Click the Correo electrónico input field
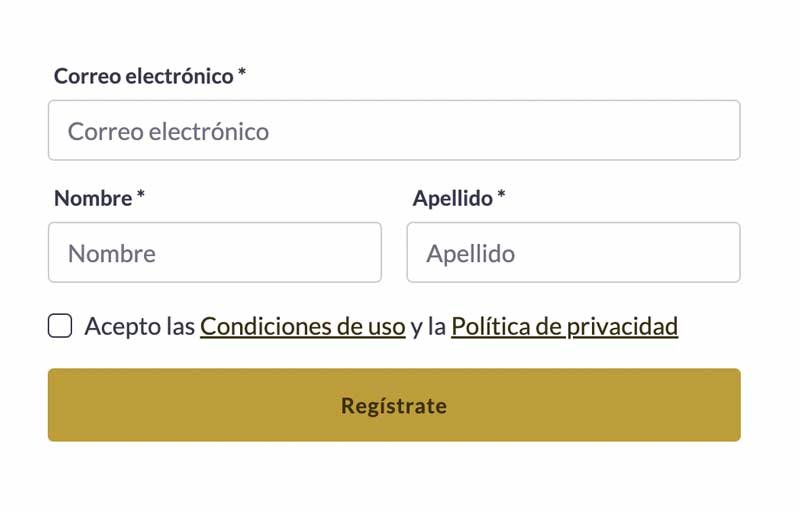Image resolution: width=800 pixels, height=513 pixels. pos(393,131)
